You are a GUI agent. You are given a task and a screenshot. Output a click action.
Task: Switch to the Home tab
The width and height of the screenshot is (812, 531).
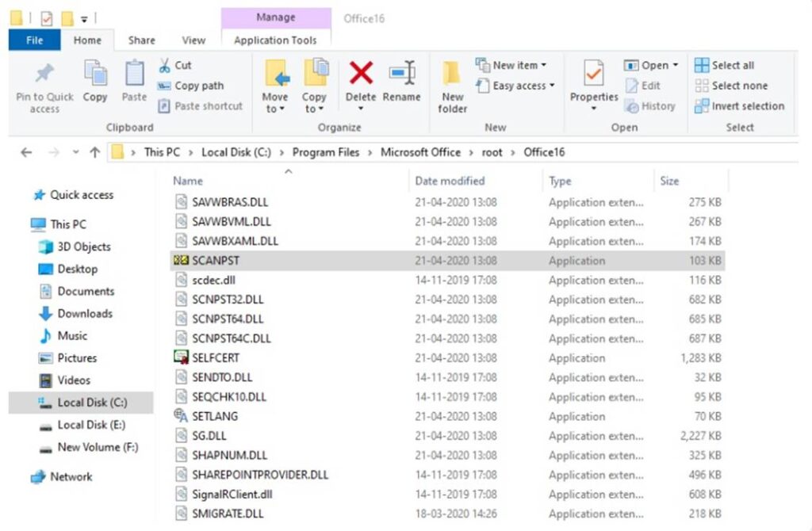(87, 40)
